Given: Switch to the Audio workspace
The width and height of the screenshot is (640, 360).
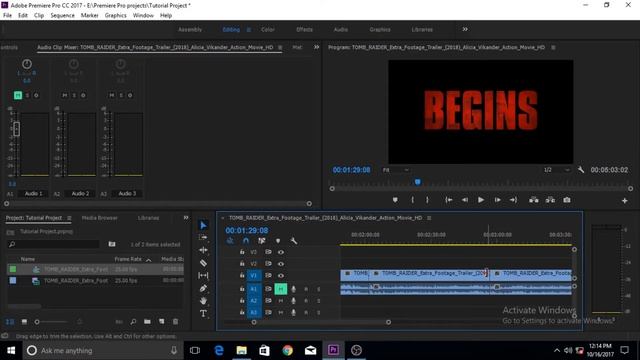Looking at the screenshot, I should [x=341, y=29].
